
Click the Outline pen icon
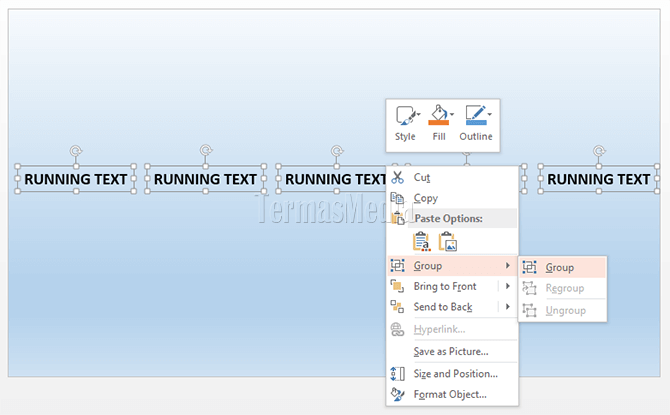(x=476, y=115)
